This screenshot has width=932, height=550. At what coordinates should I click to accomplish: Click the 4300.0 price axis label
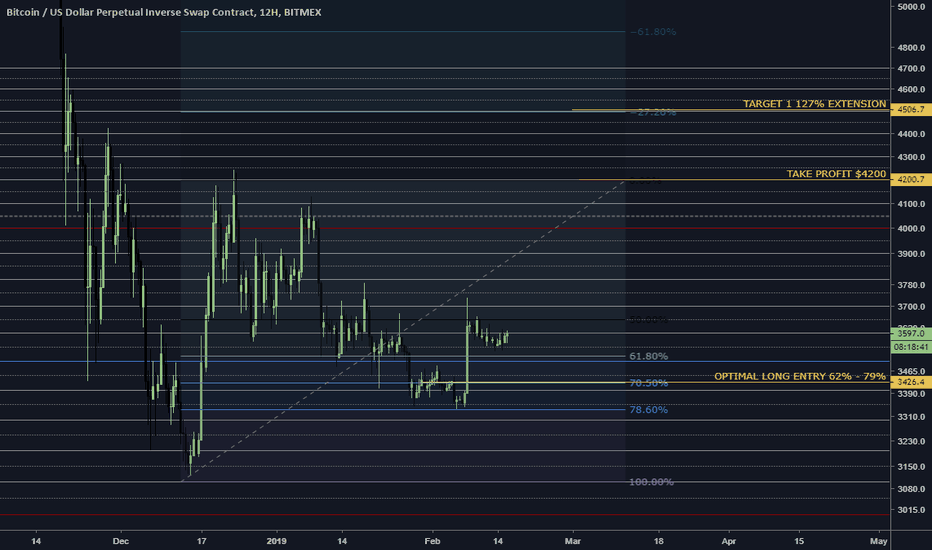pyautogui.click(x=911, y=157)
